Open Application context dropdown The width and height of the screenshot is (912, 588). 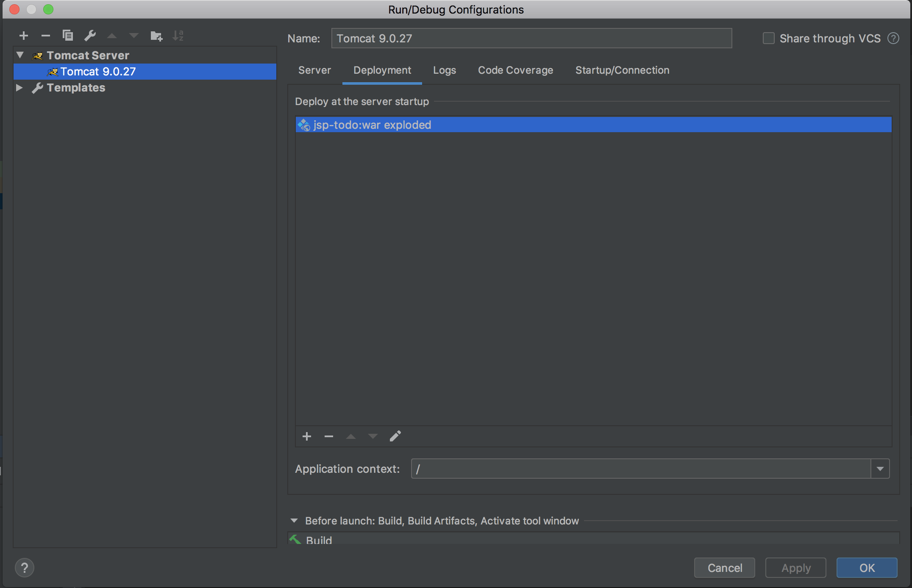tap(880, 469)
